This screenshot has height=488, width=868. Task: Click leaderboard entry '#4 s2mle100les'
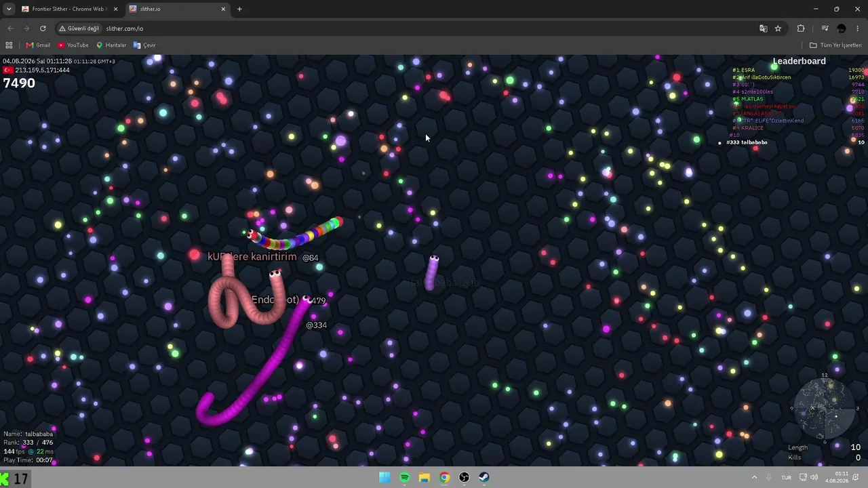click(x=752, y=92)
